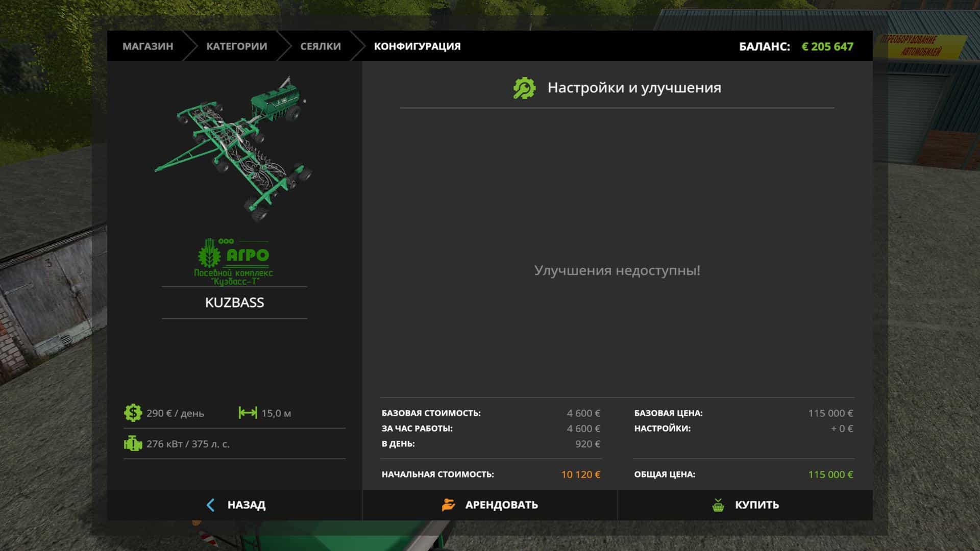
Task: Click the KUZBASS product name label
Action: click(234, 303)
